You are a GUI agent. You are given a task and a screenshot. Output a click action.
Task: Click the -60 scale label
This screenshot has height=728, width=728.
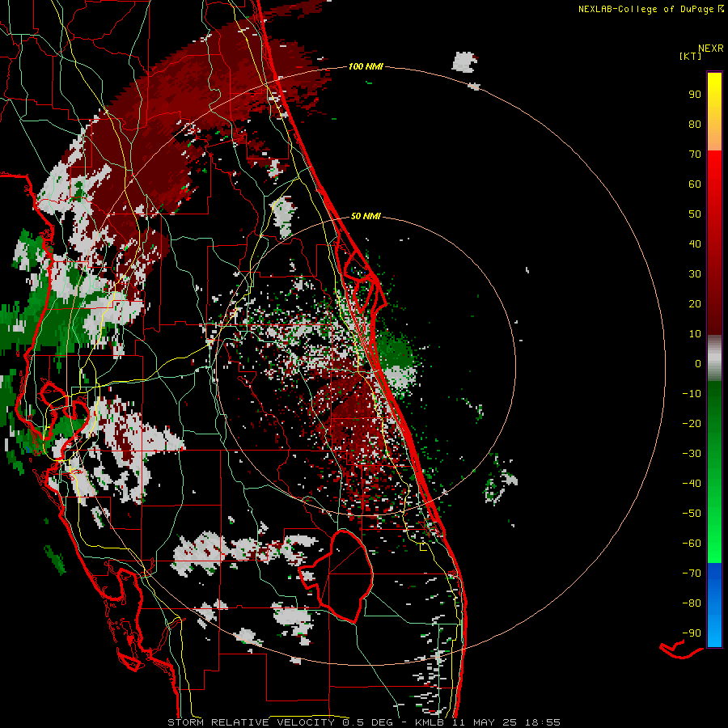692,544
